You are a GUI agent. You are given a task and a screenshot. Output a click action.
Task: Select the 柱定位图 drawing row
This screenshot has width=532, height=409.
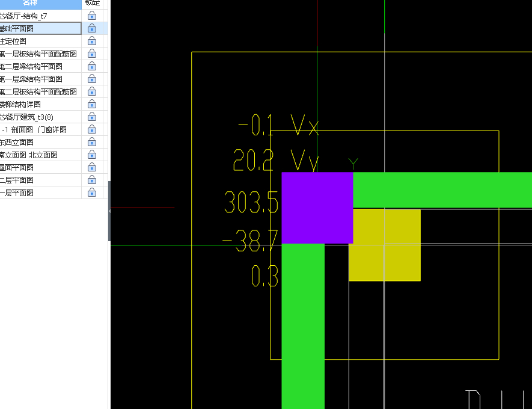(40, 41)
